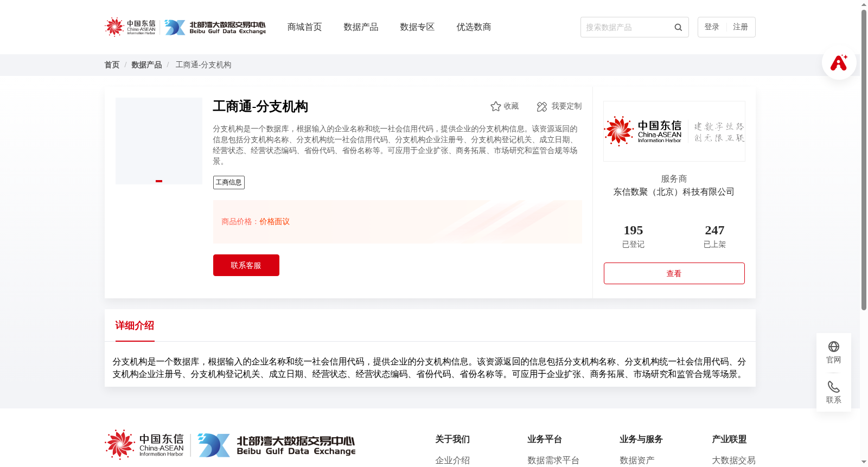This screenshot has height=467, width=868.
Task: Click the footer China-ASEAN logo
Action: pyautogui.click(x=145, y=445)
